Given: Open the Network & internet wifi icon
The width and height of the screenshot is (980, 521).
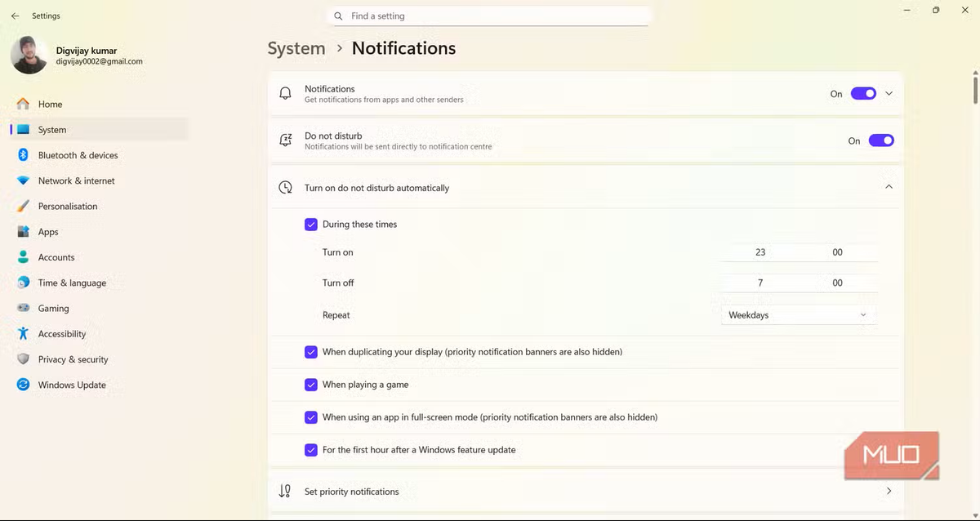Looking at the screenshot, I should tap(23, 180).
